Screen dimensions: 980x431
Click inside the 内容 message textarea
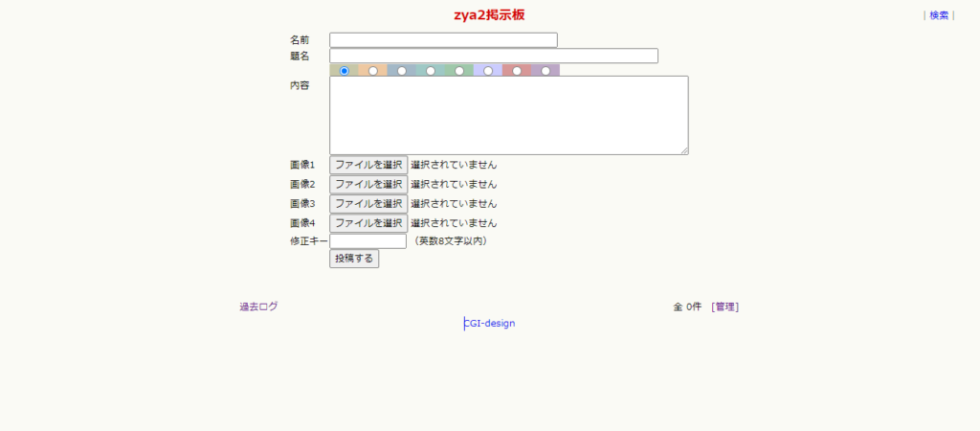point(509,115)
